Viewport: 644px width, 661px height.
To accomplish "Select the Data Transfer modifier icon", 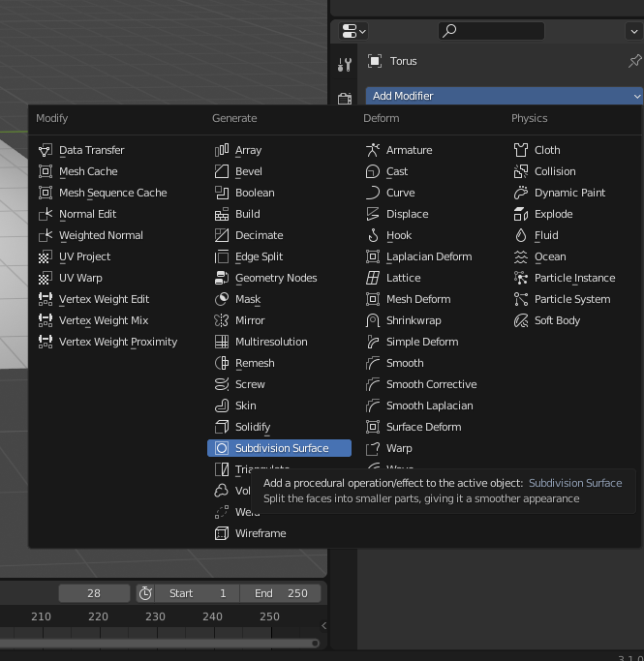I will [x=46, y=150].
